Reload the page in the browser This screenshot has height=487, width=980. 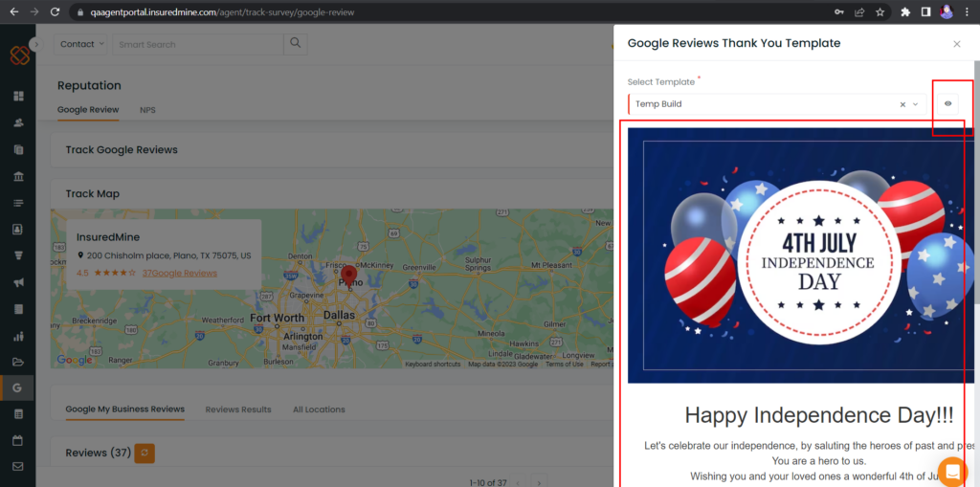click(x=55, y=11)
